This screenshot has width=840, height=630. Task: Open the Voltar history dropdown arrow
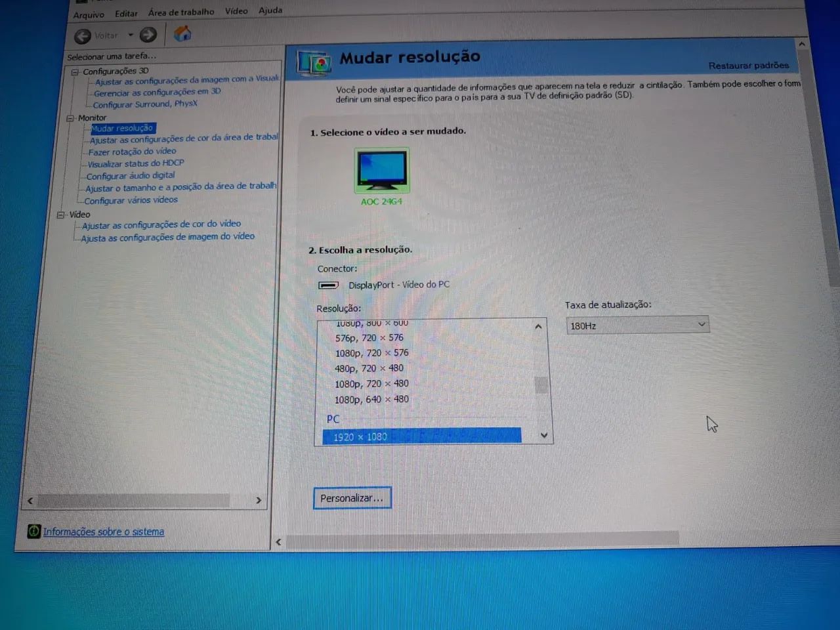pos(131,35)
